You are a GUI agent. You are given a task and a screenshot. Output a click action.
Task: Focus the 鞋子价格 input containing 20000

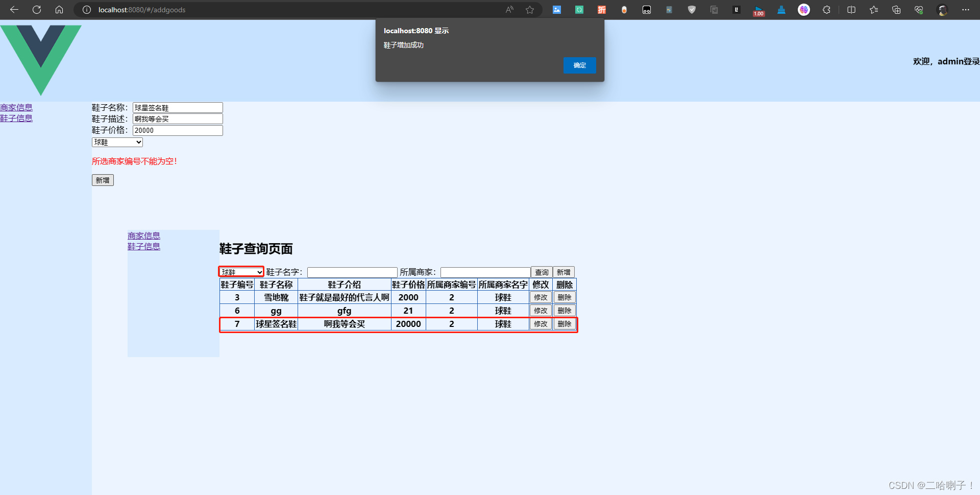[178, 130]
